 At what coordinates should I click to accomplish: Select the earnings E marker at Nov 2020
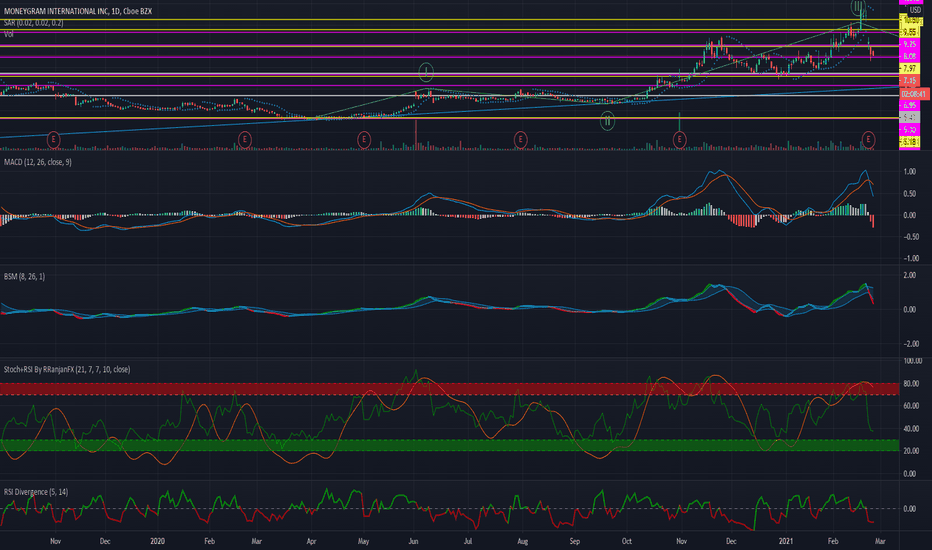679,140
